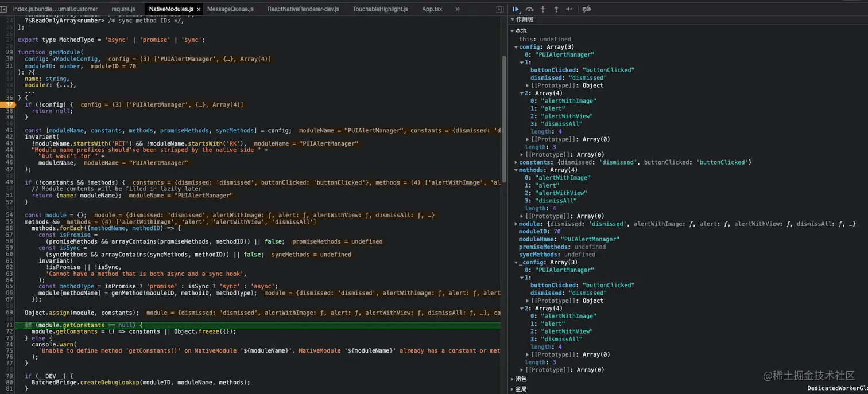The image size is (868, 394).
Task: Click the Step out of function icon
Action: pyautogui.click(x=556, y=9)
